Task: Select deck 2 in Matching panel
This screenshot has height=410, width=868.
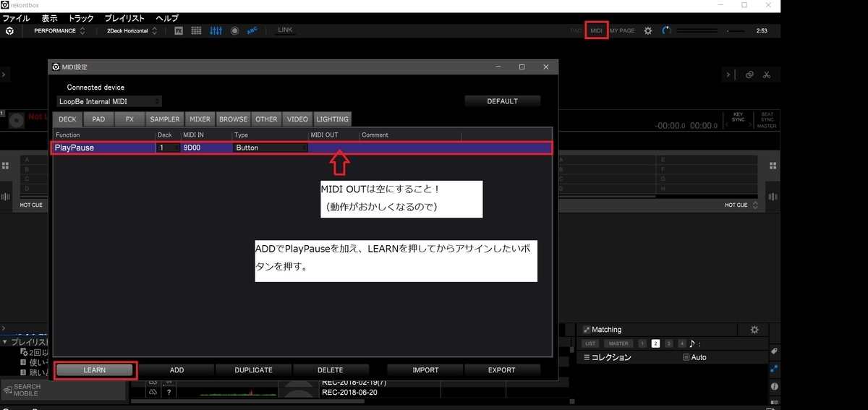Action: (x=655, y=343)
